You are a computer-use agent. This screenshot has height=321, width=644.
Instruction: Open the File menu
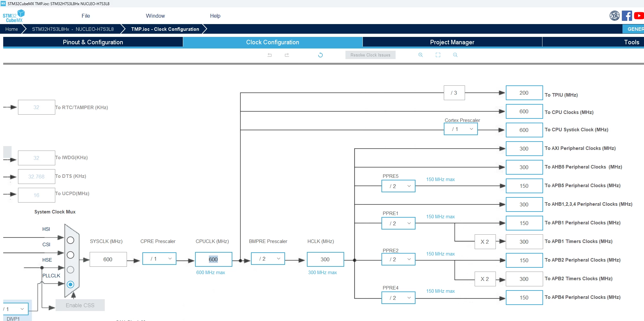click(86, 16)
